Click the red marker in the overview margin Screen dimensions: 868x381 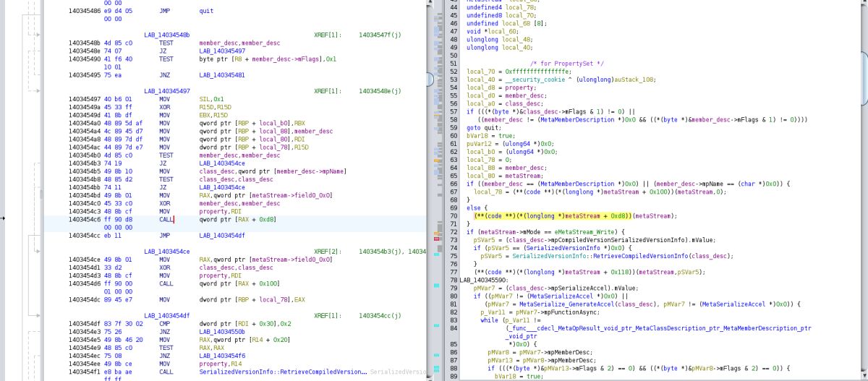437,237
